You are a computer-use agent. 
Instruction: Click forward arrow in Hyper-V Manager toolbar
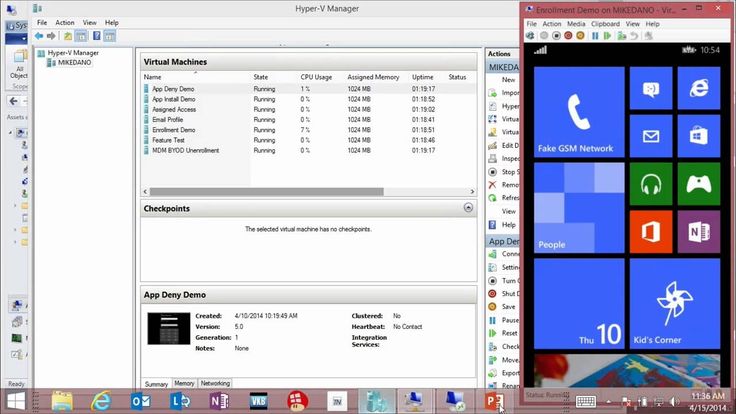click(51, 36)
